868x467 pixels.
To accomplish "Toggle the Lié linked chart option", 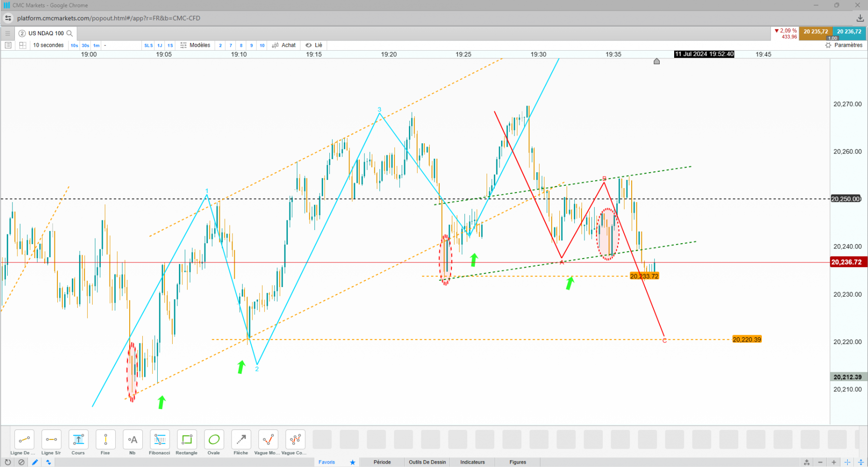I will (314, 45).
